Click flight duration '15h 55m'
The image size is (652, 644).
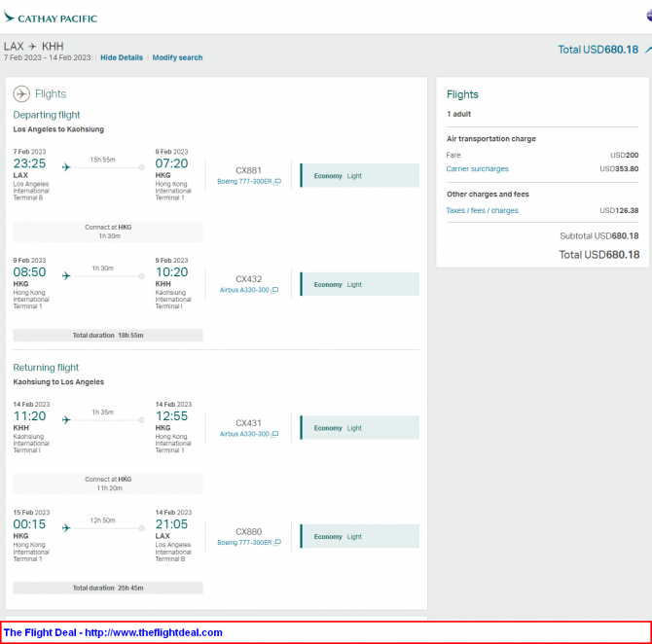(103, 160)
